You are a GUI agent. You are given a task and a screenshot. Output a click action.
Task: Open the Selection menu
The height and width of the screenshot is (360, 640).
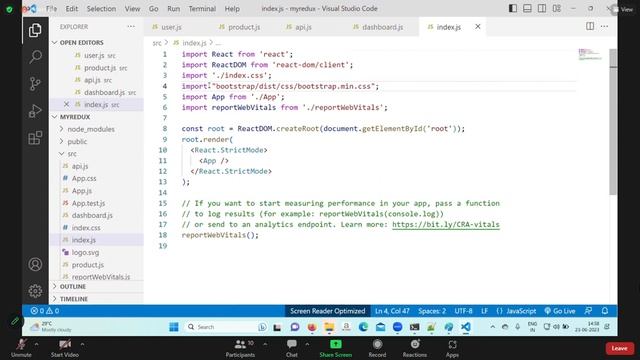tap(101, 9)
